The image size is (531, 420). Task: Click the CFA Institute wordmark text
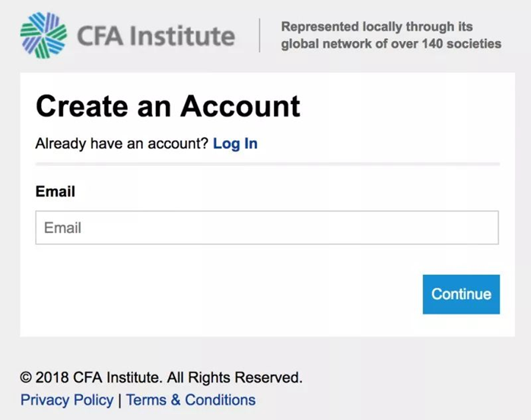coord(156,36)
